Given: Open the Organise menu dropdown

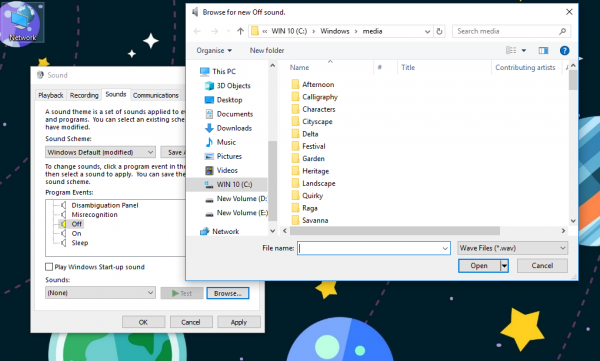Looking at the screenshot, I should [214, 51].
